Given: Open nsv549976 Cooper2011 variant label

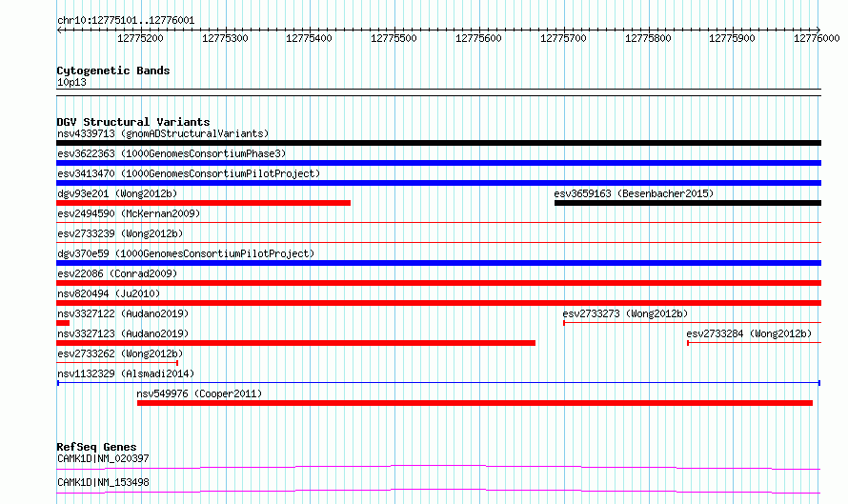Looking at the screenshot, I should [x=199, y=393].
